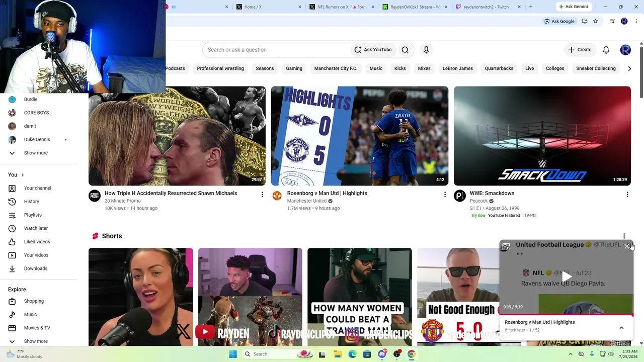The width and height of the screenshot is (644, 362).
Task: Open action menu for Triple H video
Action: tap(262, 194)
